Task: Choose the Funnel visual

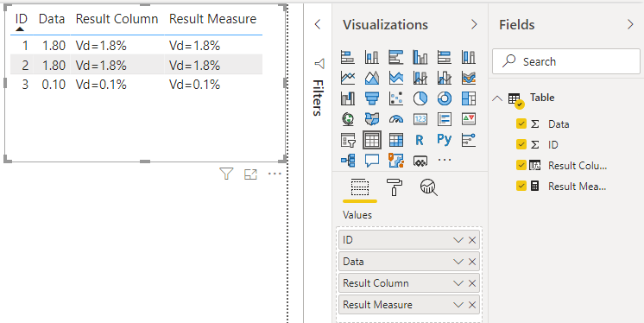Action: [372, 98]
